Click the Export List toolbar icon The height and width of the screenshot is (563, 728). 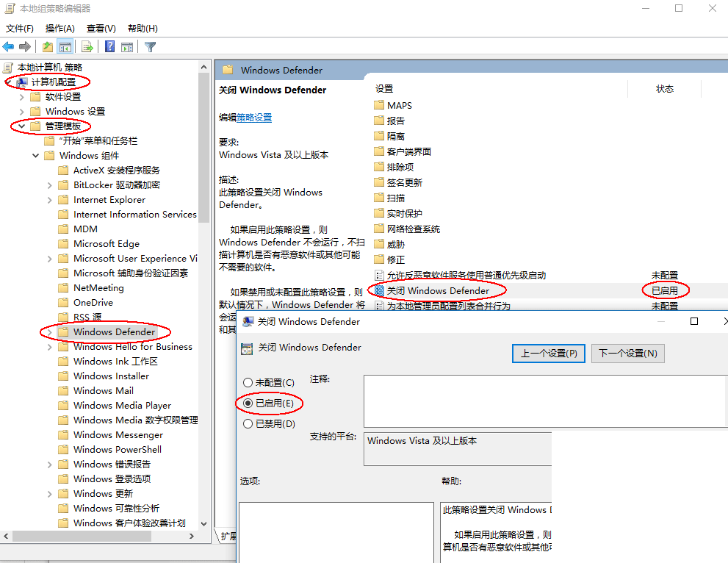tap(87, 46)
